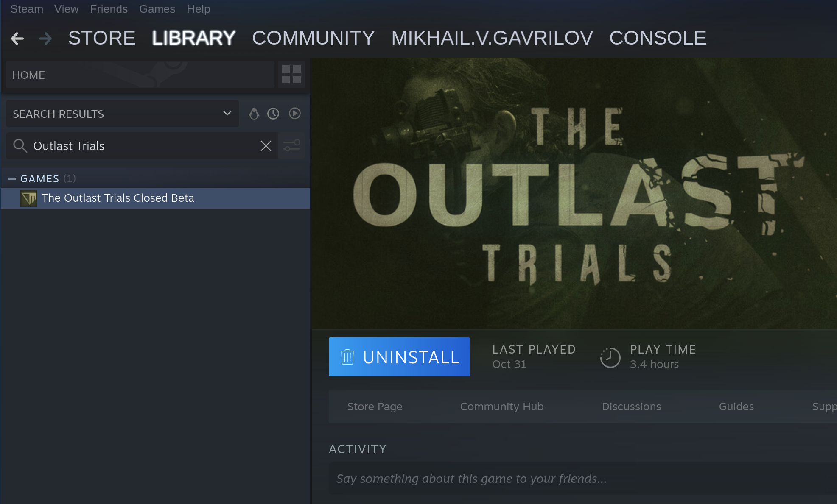This screenshot has width=837, height=504.
Task: Go to the Store tab
Action: pos(102,38)
